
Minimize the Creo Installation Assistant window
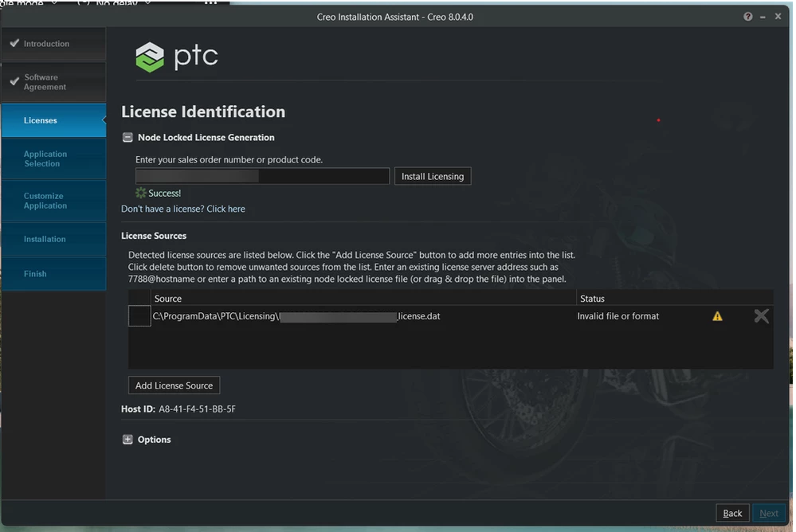click(763, 17)
